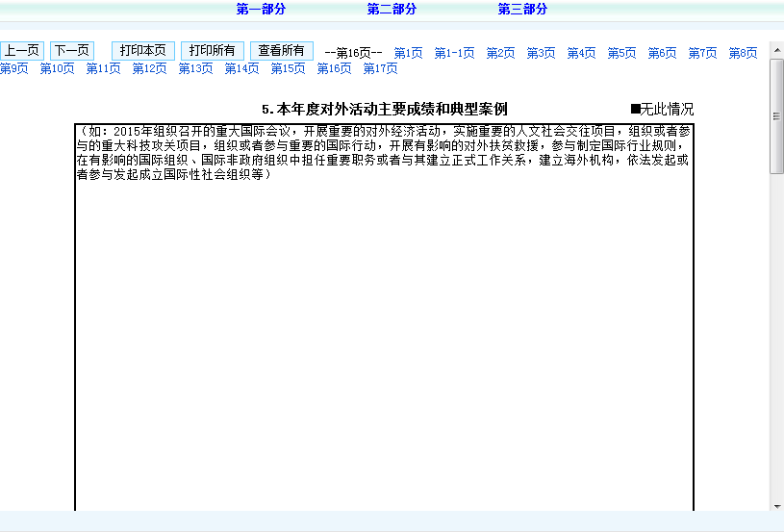
Task: Jump to 第5页 page link
Action: click(621, 54)
